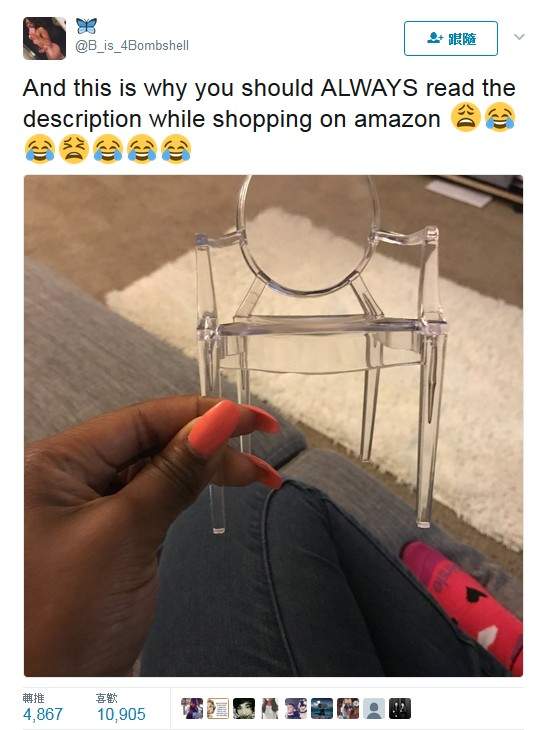Open the black avatar with question marks

(x=400, y=709)
